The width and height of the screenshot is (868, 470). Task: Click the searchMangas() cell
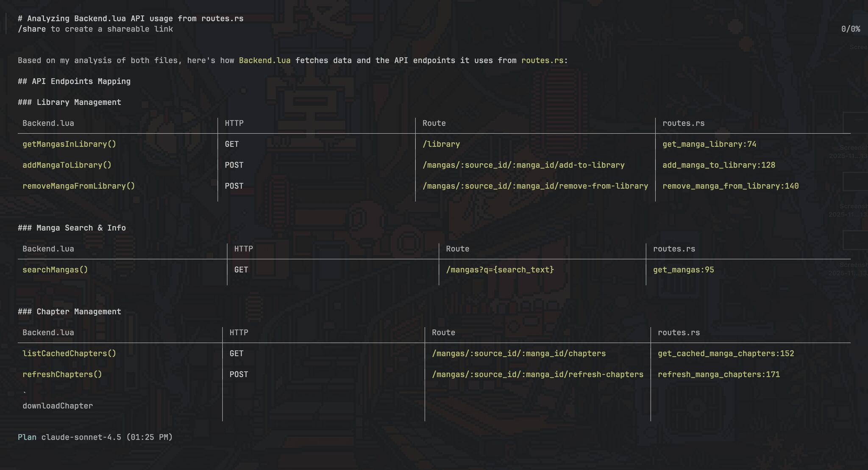55,270
